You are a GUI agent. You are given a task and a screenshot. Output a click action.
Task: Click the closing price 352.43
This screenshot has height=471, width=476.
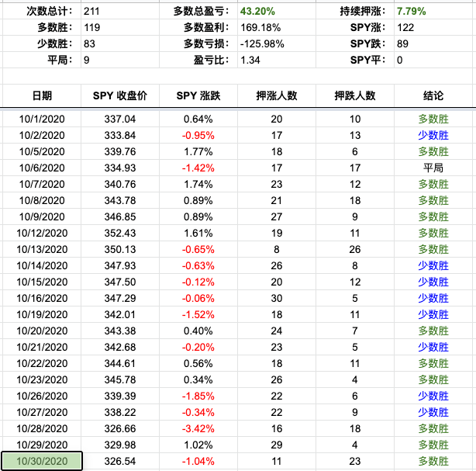click(x=120, y=234)
